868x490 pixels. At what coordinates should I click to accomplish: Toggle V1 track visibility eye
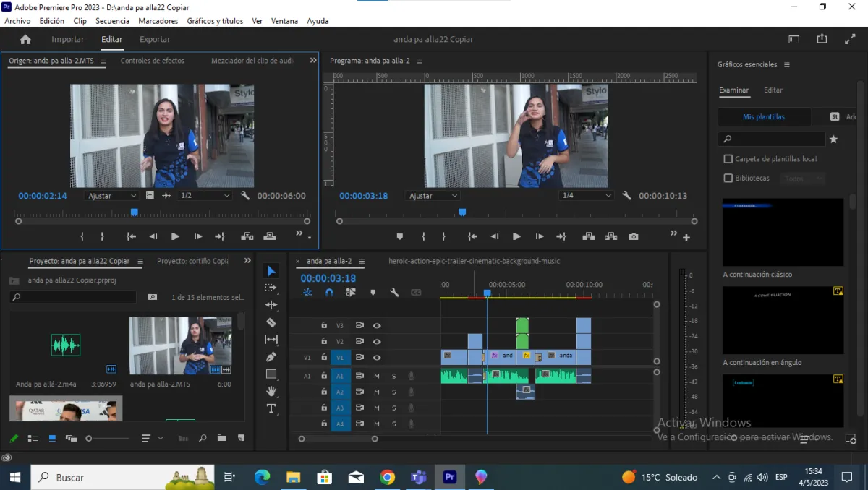click(377, 358)
